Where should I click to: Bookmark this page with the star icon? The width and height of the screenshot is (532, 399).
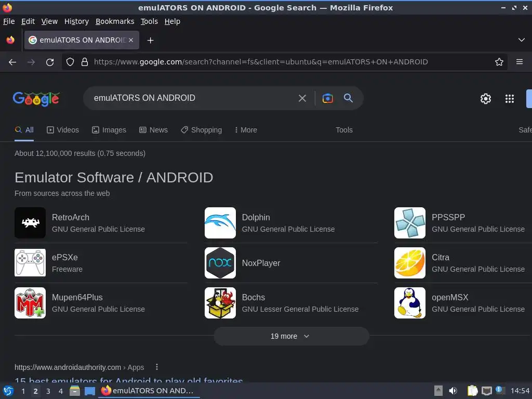499,62
